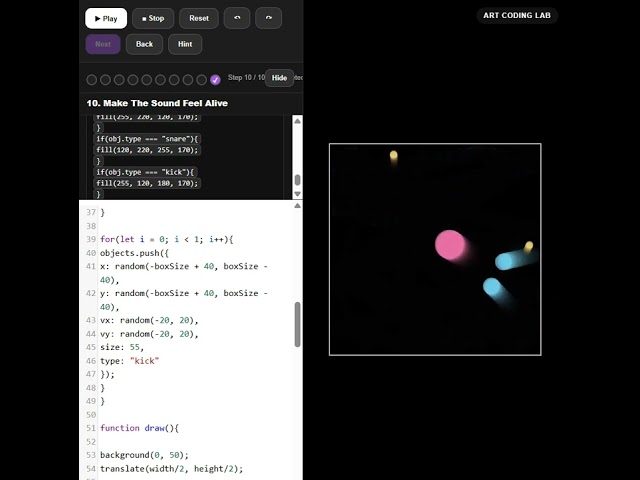Screen dimensions: 640x480
Task: Click code line 42 starting with y: random
Action: 184,300
